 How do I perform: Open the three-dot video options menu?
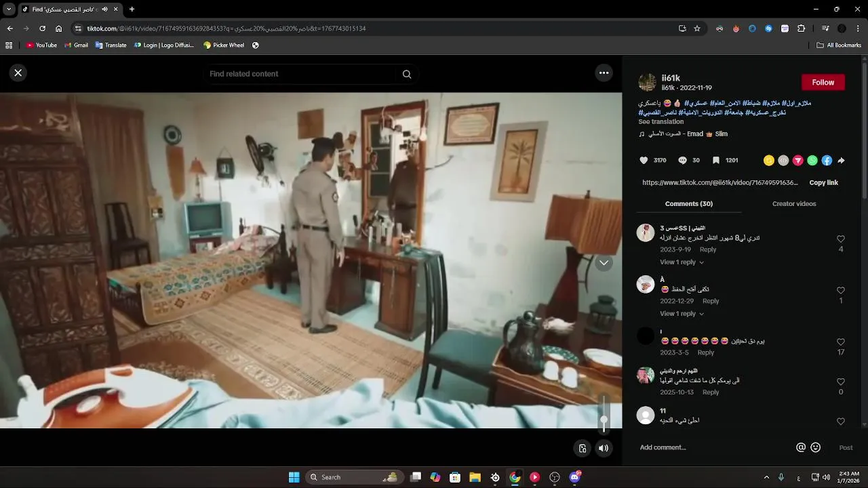(x=604, y=73)
